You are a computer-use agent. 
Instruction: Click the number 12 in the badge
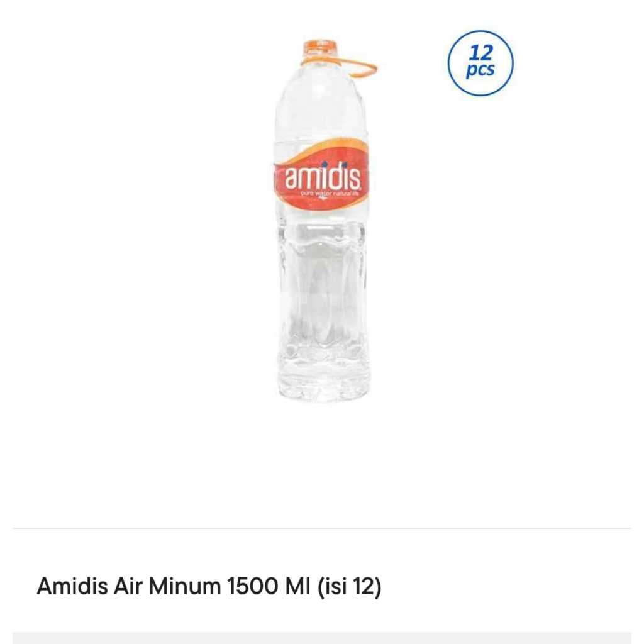point(480,54)
